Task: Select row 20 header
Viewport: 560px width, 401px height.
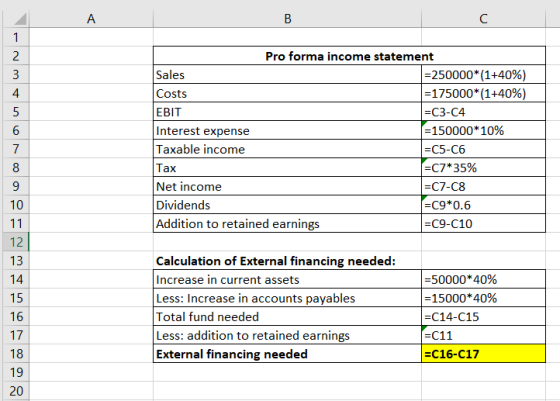Action: [16, 391]
